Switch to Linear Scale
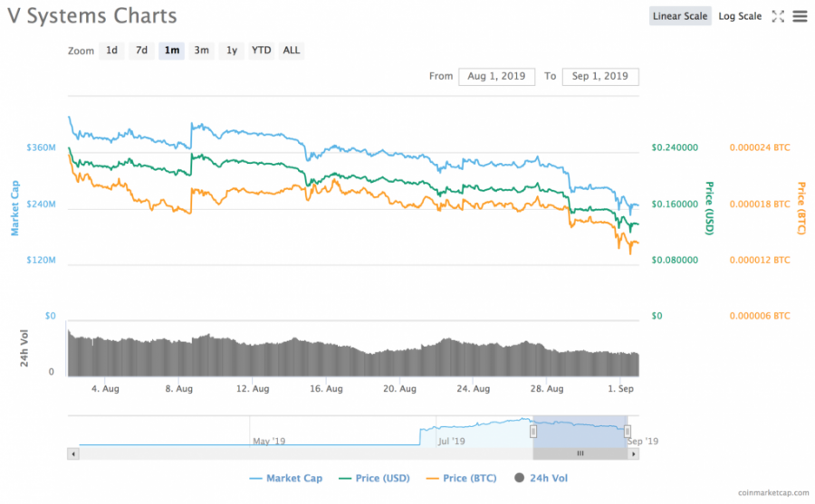815x504 pixels. click(680, 16)
